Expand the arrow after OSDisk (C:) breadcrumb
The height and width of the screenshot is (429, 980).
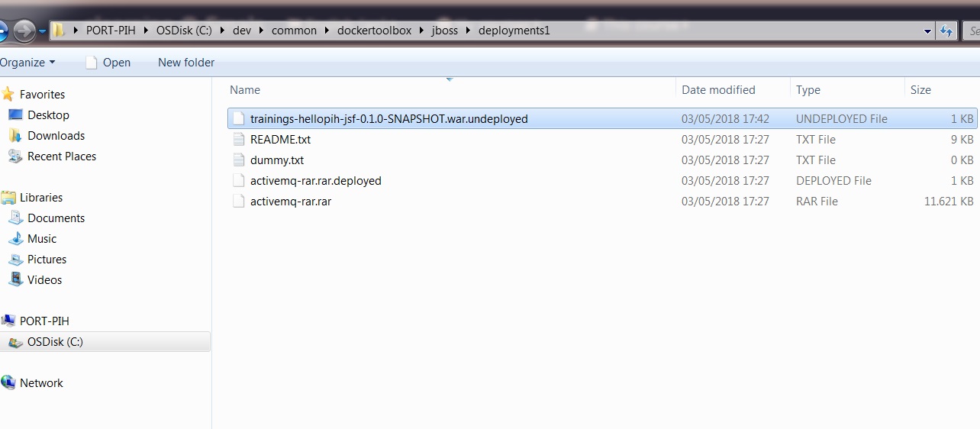click(x=224, y=31)
